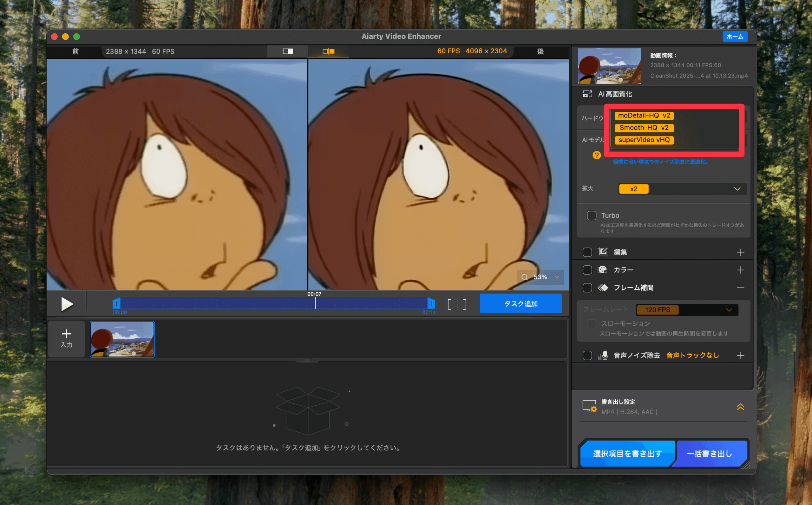Enable the Turbo checkbox
This screenshot has height=505, width=812.
591,216
